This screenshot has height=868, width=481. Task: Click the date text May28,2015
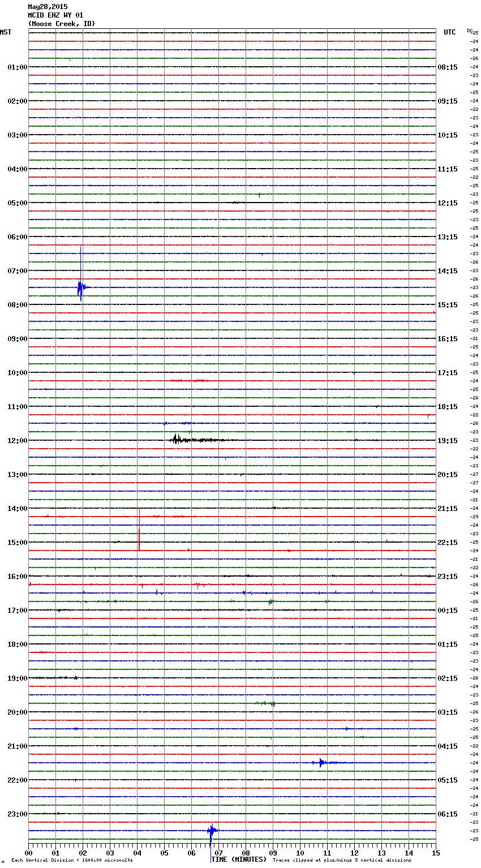pyautogui.click(x=48, y=7)
